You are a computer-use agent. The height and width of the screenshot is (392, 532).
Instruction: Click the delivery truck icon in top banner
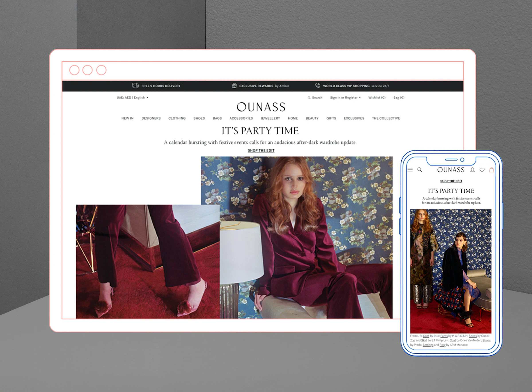[135, 85]
